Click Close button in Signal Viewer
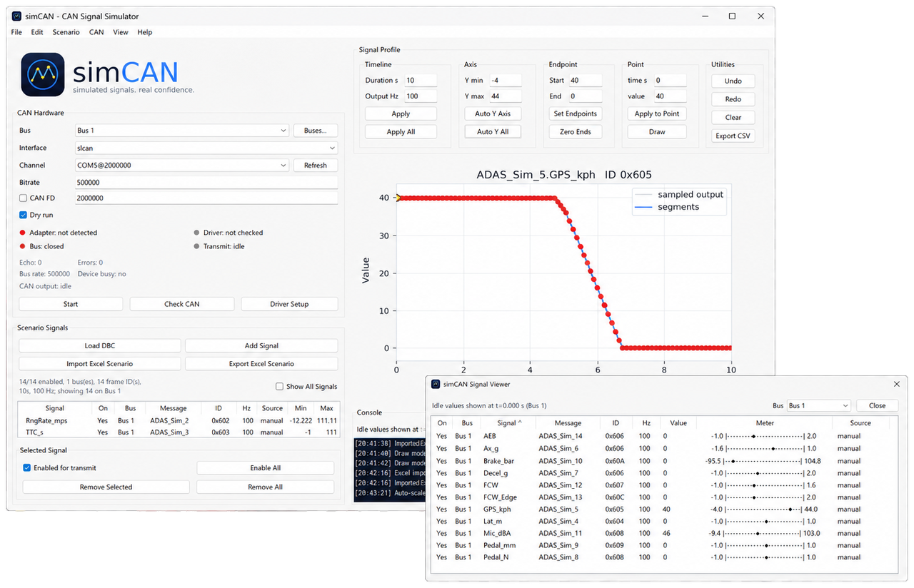The height and width of the screenshot is (588, 914). point(877,405)
